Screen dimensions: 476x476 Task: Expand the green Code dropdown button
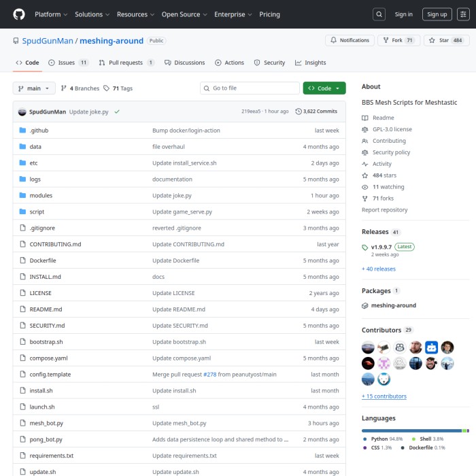(324, 88)
